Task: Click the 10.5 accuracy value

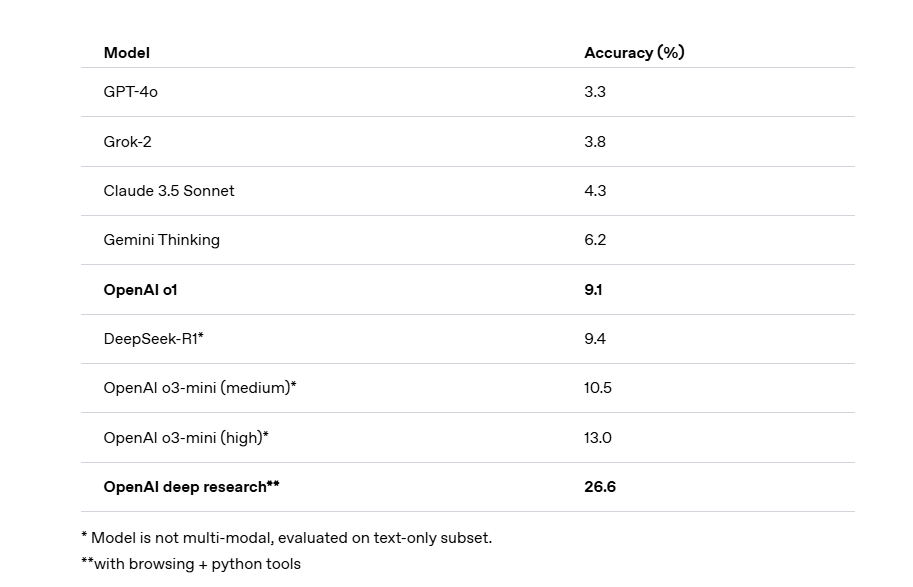Action: (x=598, y=387)
